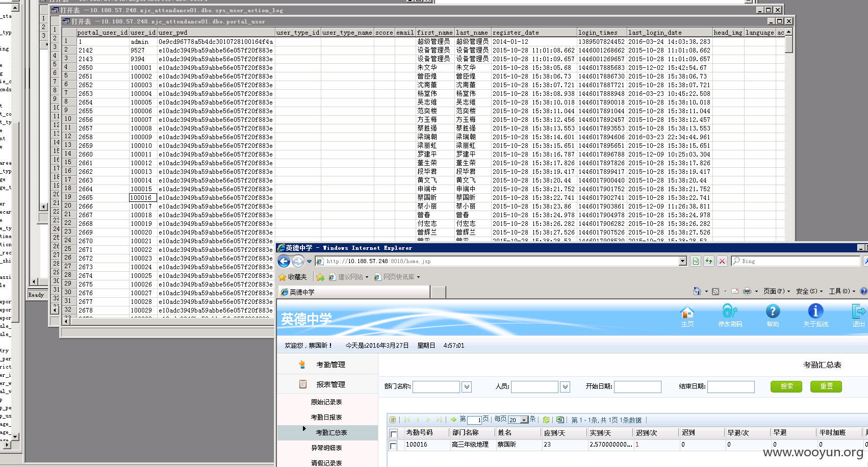Click the green 重置 button

pyautogui.click(x=826, y=386)
